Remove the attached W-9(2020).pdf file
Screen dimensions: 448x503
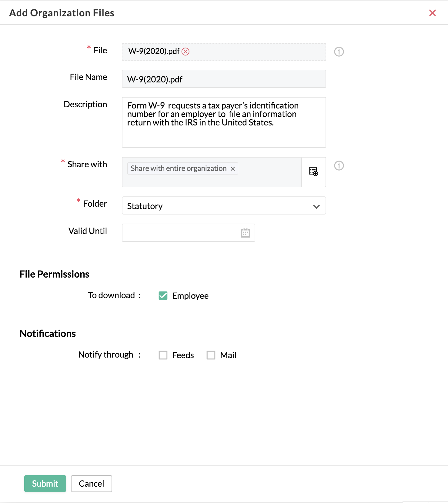tap(186, 52)
